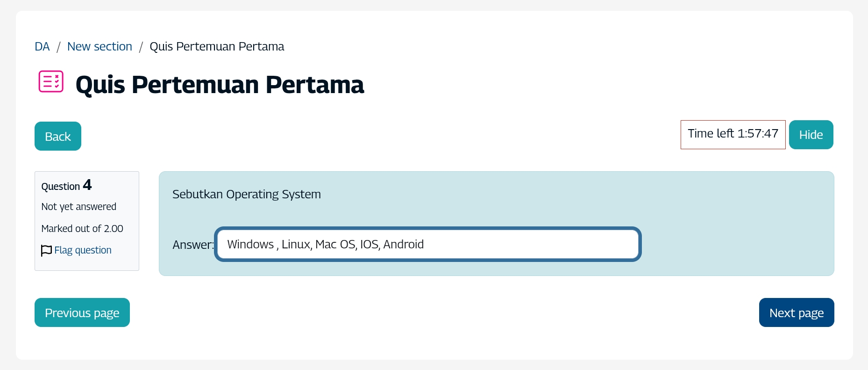Click Quis Pertemuan Pertama breadcrumb text
The width and height of the screenshot is (868, 370).
[217, 47]
